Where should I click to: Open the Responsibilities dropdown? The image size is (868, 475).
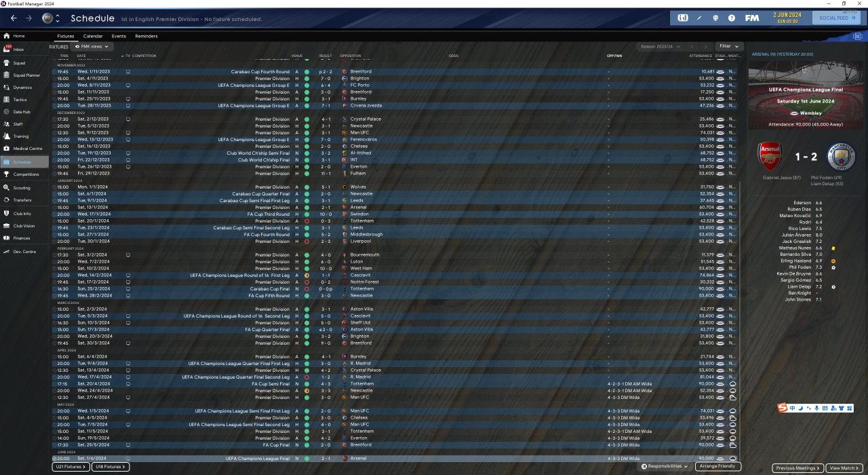coord(665,467)
